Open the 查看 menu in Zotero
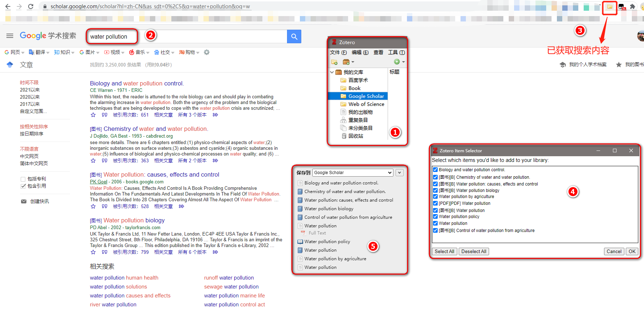 point(378,52)
